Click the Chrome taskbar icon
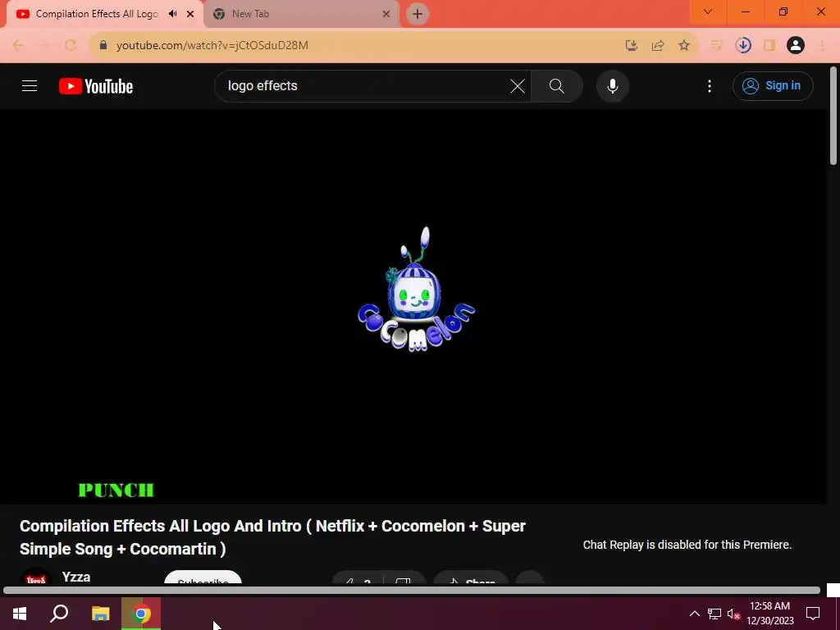Image resolution: width=840 pixels, height=630 pixels. tap(141, 614)
